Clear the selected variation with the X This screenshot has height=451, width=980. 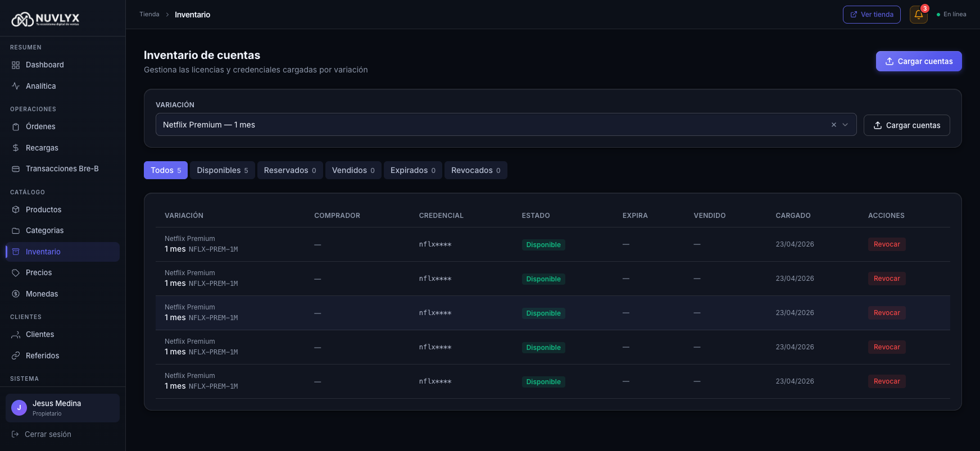(x=834, y=125)
